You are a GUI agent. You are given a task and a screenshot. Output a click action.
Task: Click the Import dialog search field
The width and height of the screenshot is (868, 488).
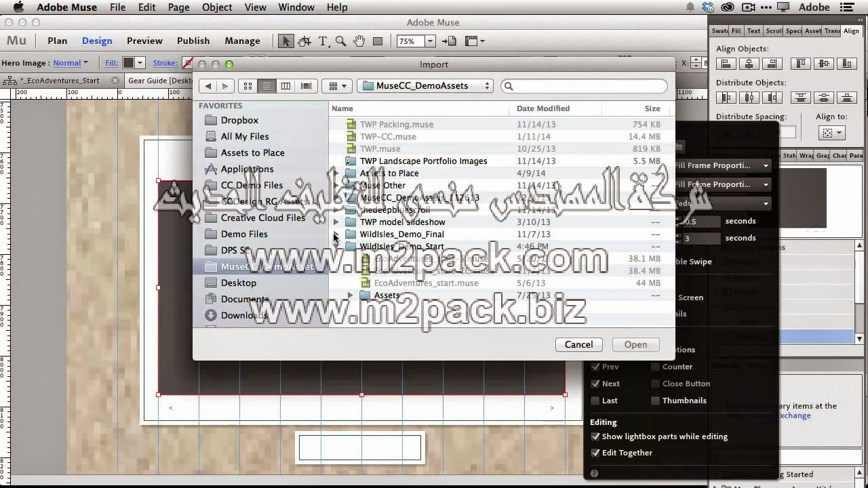[x=585, y=86]
